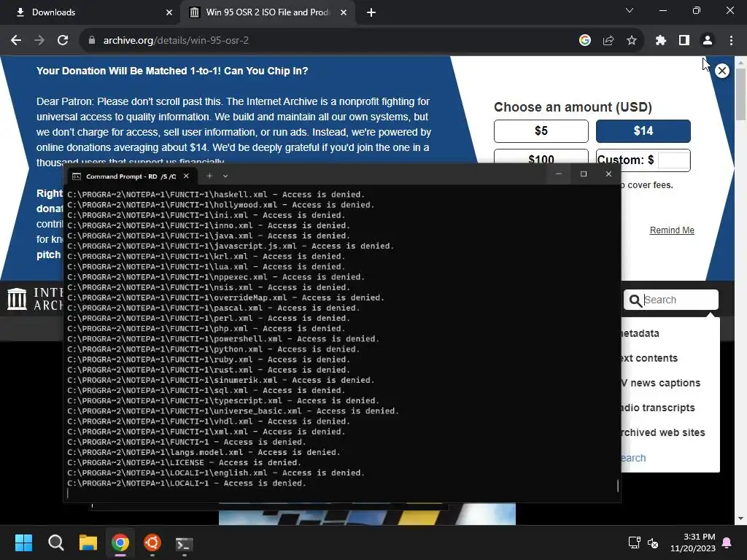Switch to the Downloads tab
Viewport: 747px width, 560px height.
click(x=90, y=12)
